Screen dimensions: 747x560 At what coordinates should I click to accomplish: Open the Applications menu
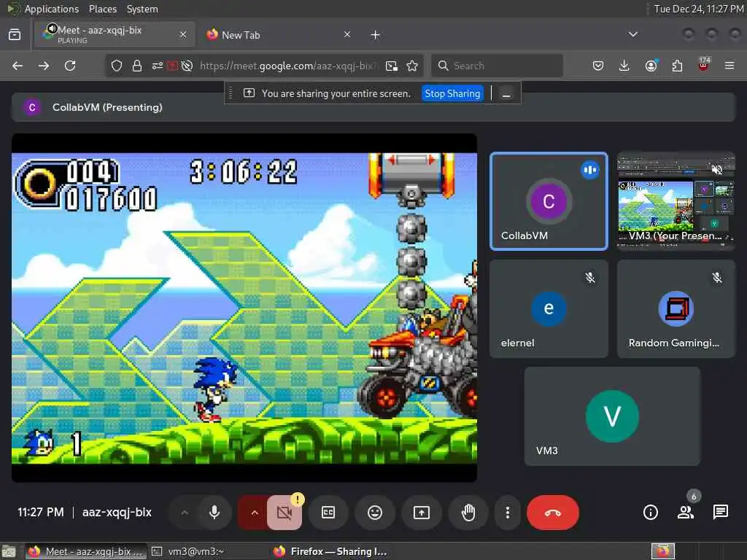[52, 9]
